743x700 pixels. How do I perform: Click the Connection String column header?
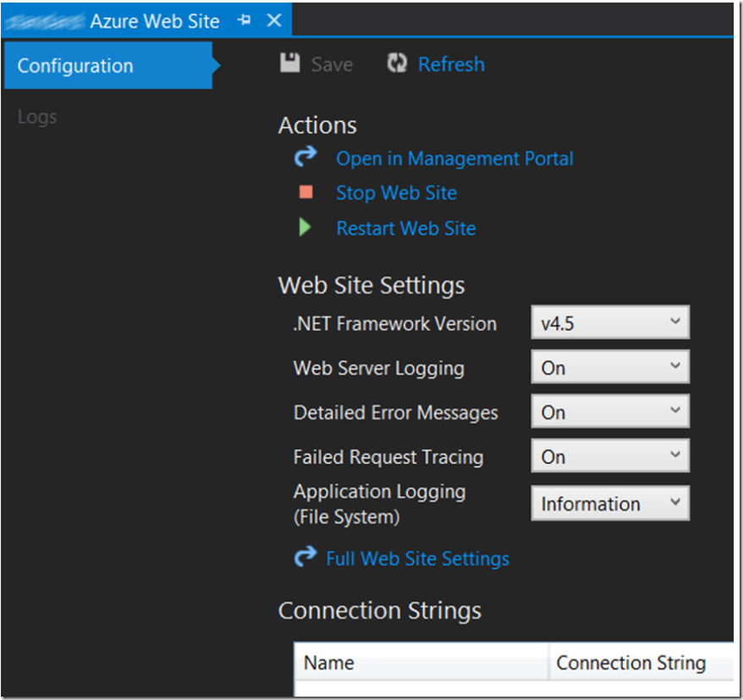coord(641,662)
